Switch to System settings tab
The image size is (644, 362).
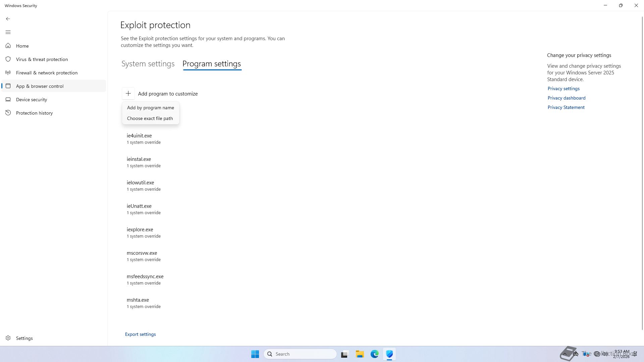(x=148, y=64)
